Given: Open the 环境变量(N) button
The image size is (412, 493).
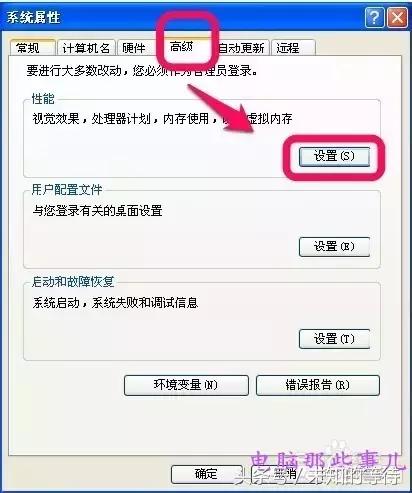Looking at the screenshot, I should click(x=186, y=385).
